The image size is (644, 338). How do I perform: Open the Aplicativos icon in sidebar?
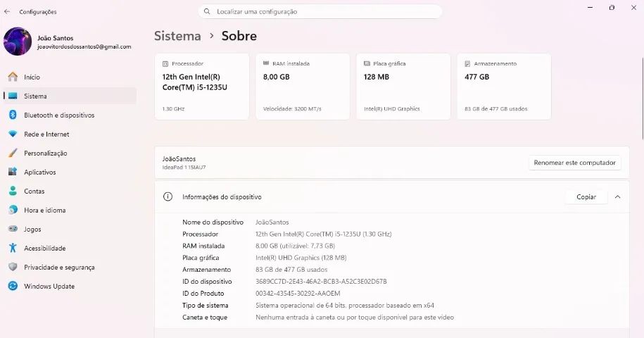13,172
